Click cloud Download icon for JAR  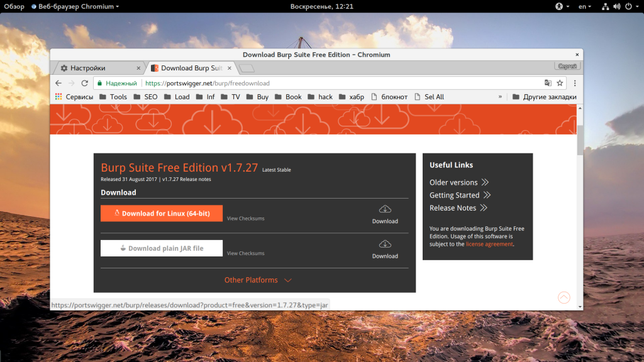pos(385,244)
